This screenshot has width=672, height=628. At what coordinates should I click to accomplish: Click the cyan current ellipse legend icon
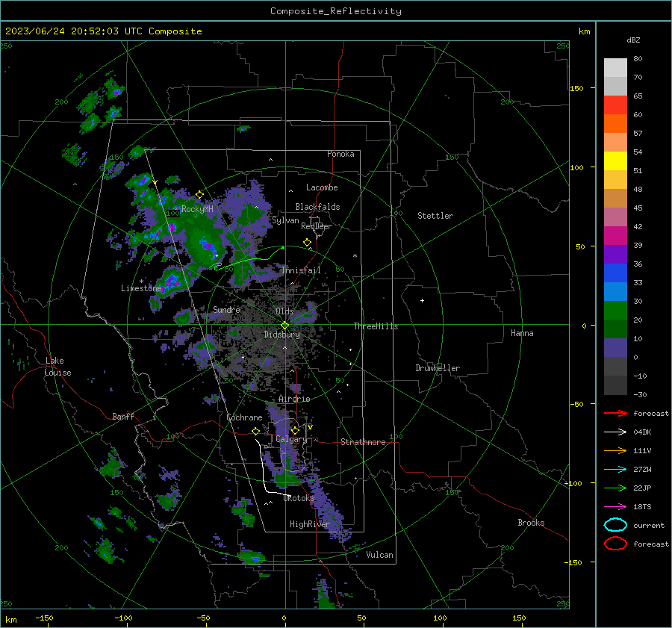[615, 525]
